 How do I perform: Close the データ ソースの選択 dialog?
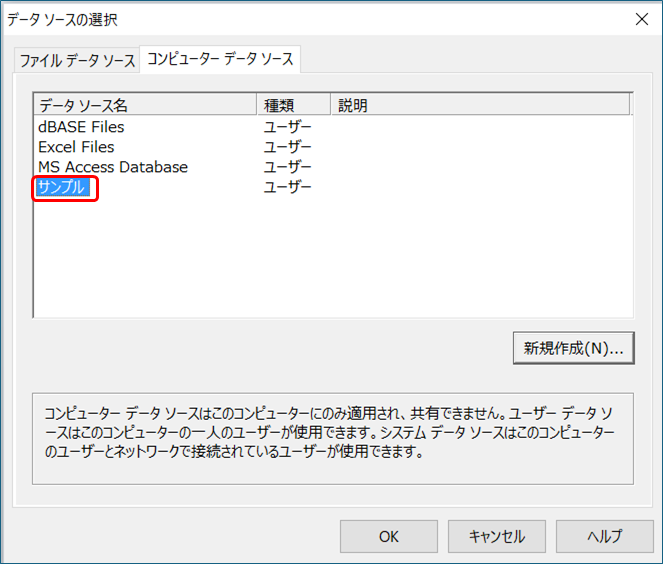click(x=642, y=19)
